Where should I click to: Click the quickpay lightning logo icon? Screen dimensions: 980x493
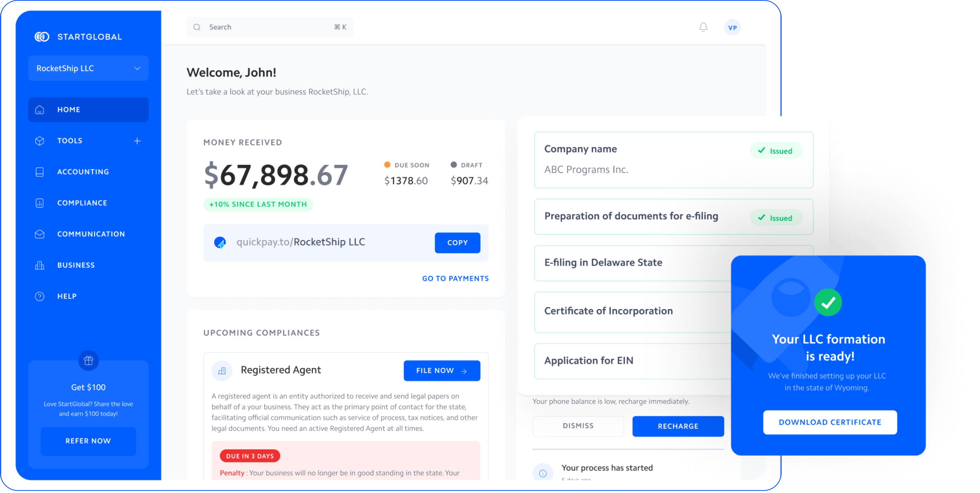[x=220, y=243]
